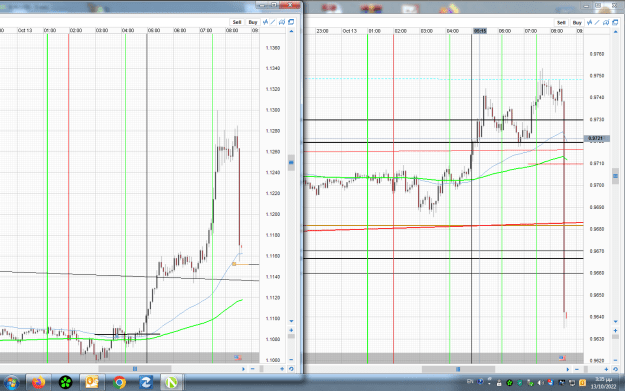
Task: Open the green N trading app in the taskbar
Action: 171,383
